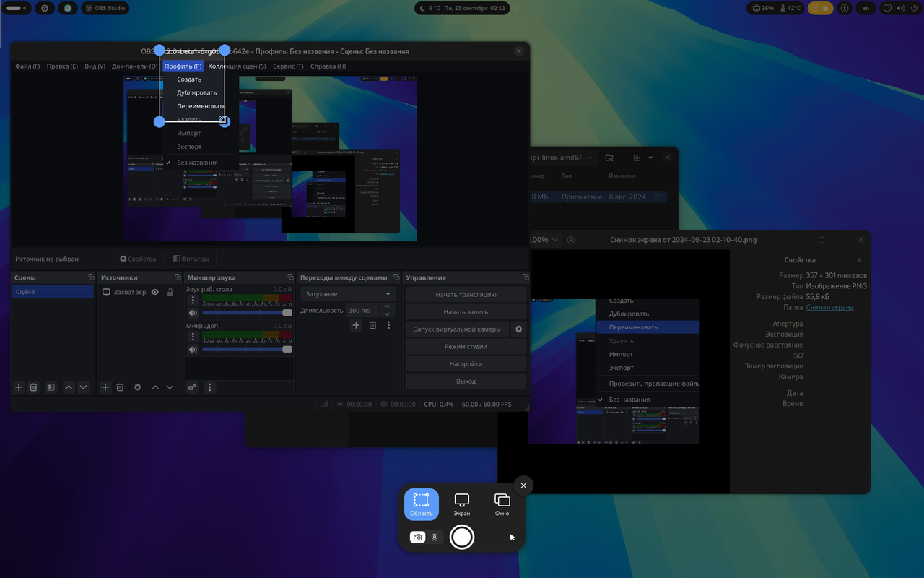Open the Вид menu
Screen dimensions: 924x578
95,66
